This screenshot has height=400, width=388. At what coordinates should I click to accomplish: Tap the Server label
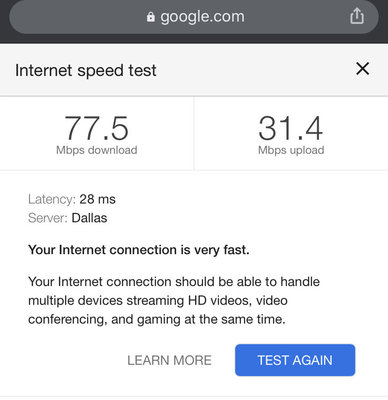pos(48,218)
